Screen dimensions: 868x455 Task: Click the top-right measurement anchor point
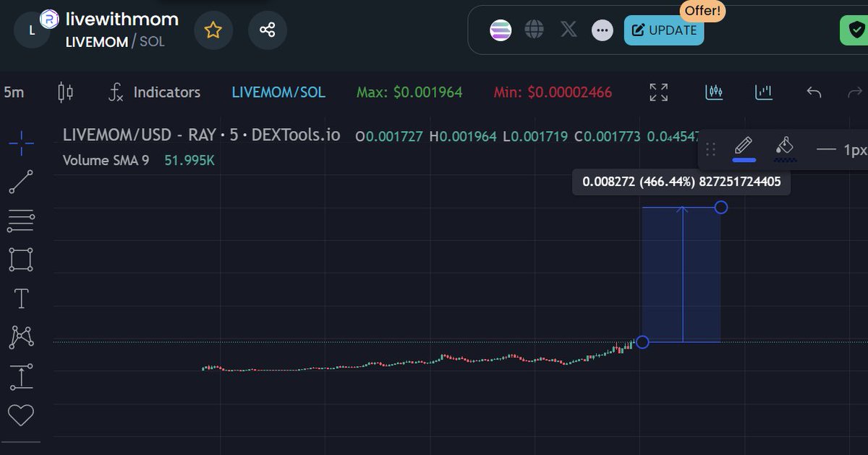[720, 208]
